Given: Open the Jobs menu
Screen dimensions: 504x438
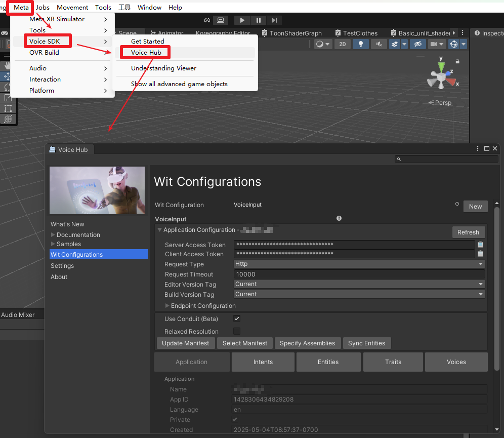Looking at the screenshot, I should coord(43,7).
